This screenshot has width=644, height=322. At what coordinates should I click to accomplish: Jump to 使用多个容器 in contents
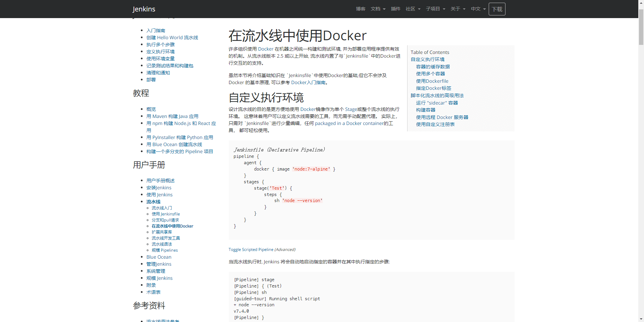(x=430, y=74)
